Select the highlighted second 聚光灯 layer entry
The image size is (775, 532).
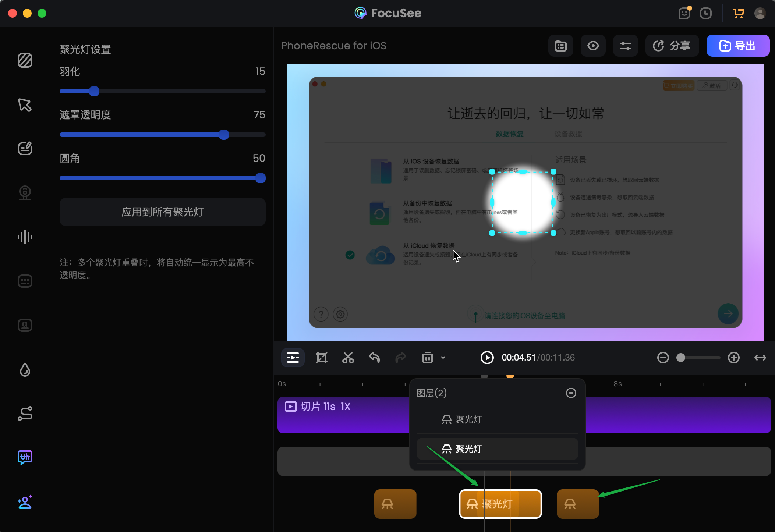click(x=497, y=449)
